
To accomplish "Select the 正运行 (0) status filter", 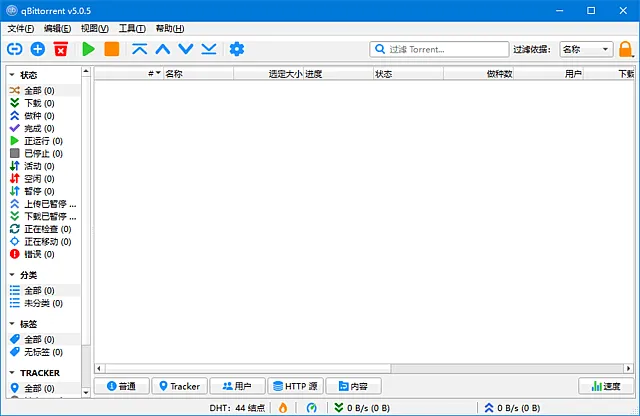I will point(43,141).
